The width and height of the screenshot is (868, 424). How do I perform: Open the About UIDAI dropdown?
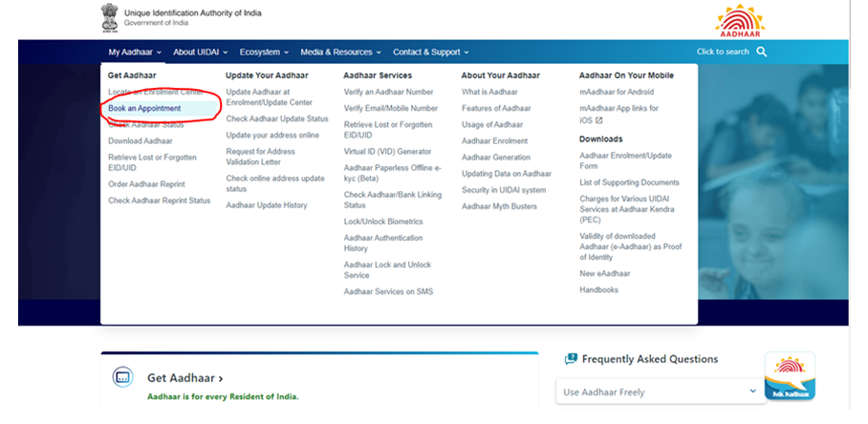click(x=201, y=52)
